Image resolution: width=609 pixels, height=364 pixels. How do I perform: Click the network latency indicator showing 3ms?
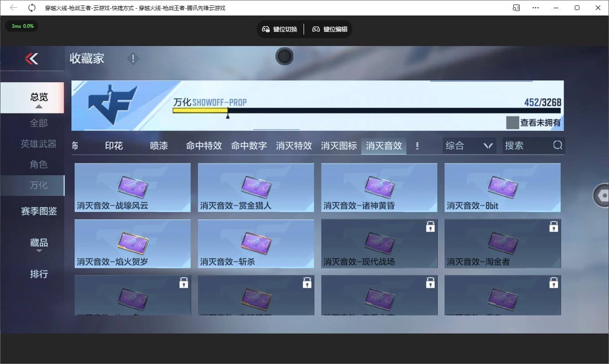(21, 26)
